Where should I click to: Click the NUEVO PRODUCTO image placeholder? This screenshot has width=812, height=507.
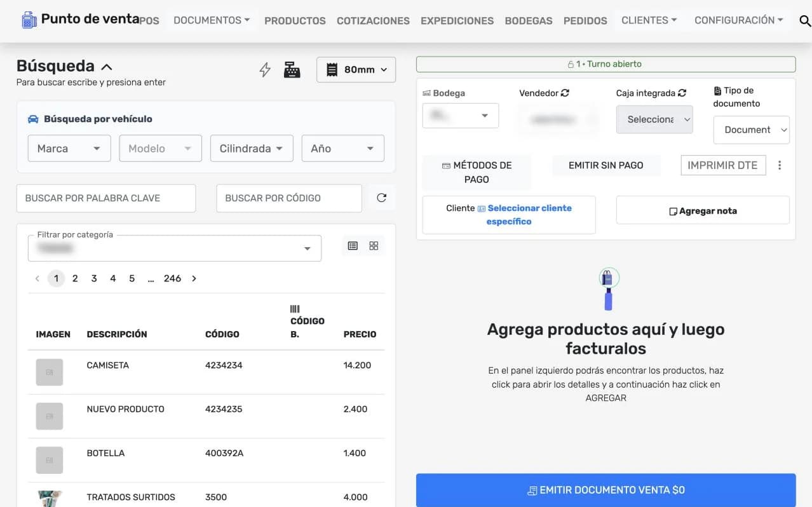pos(50,416)
